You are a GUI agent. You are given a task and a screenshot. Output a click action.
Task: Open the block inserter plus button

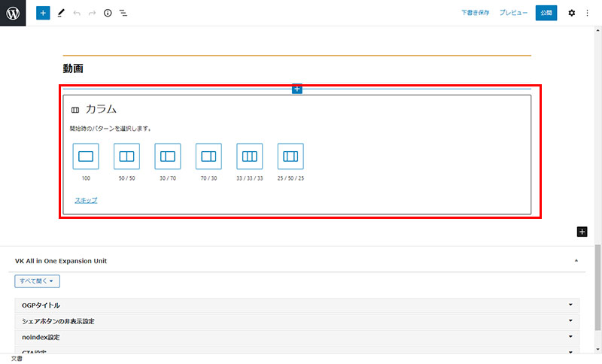[43, 13]
